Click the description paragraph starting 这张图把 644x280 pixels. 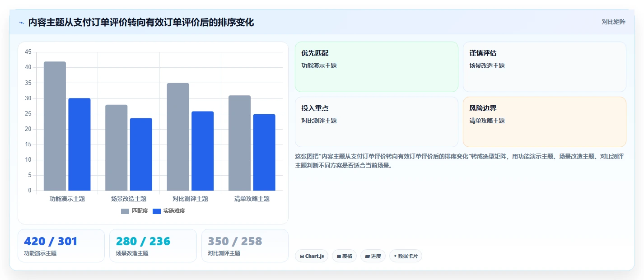pyautogui.click(x=459, y=161)
